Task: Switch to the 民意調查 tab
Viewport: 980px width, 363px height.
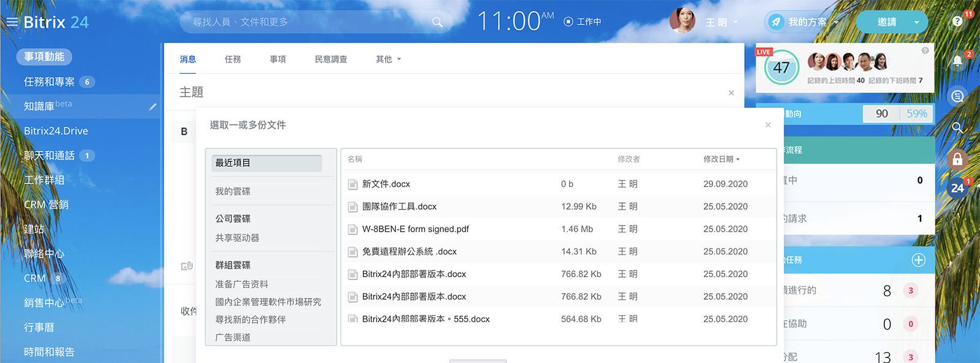Action: [331, 59]
